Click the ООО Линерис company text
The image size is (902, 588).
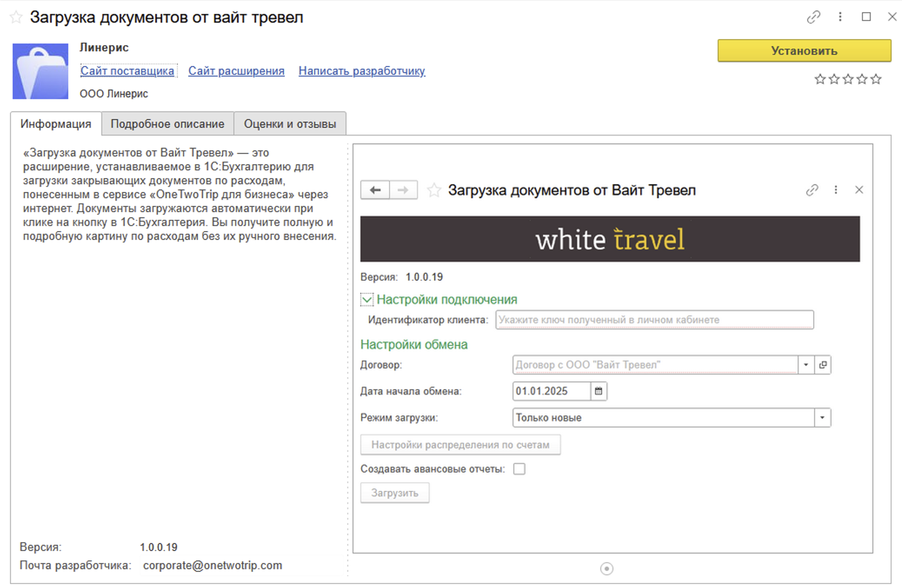(x=114, y=94)
